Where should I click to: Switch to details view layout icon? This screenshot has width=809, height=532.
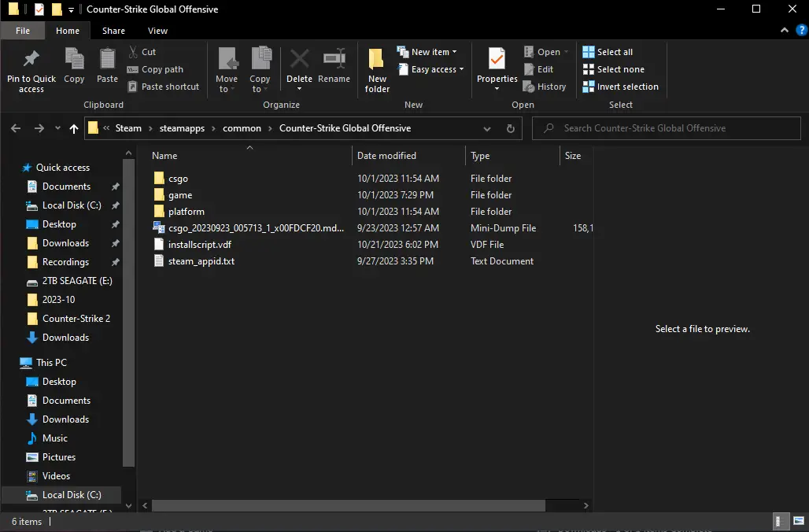point(780,521)
